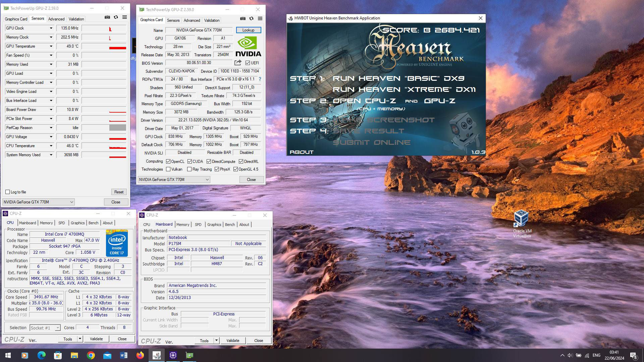Click the GPU Voltage sensor graph

[x=104, y=137]
